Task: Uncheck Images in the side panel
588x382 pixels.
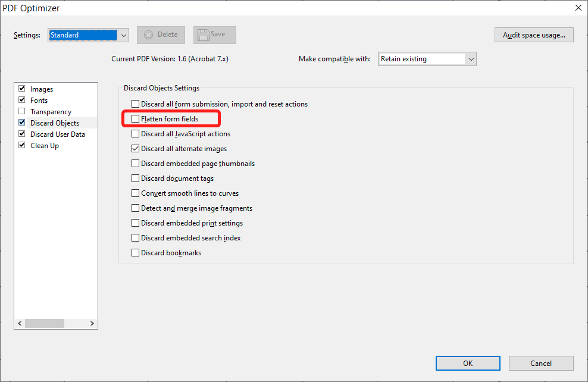Action: (x=21, y=89)
